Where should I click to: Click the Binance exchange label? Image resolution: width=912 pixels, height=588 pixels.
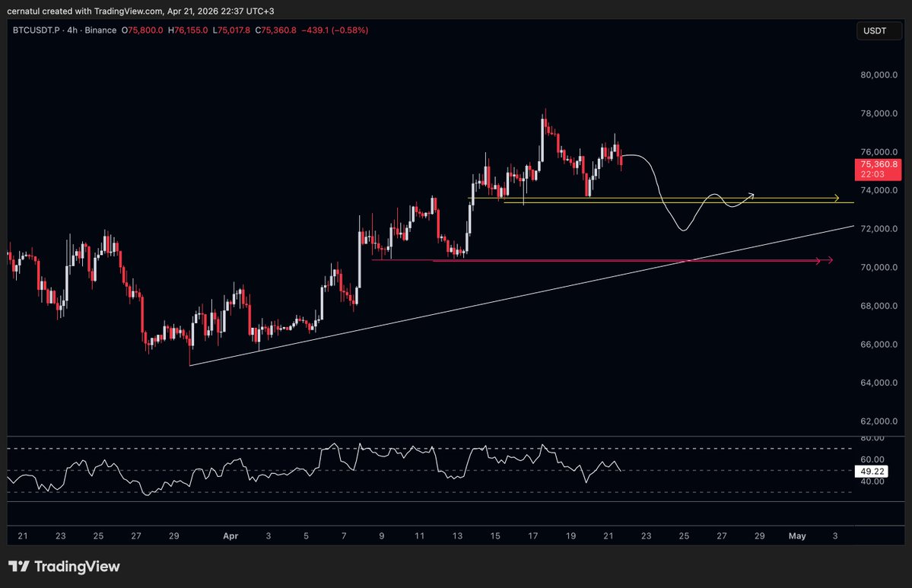pos(100,30)
